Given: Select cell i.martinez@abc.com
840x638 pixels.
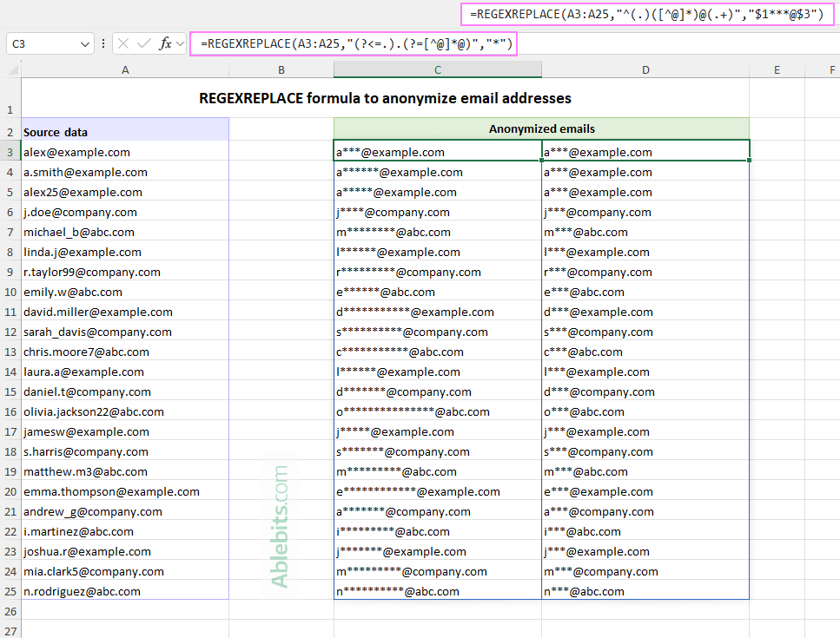Looking at the screenshot, I should tap(125, 531).
